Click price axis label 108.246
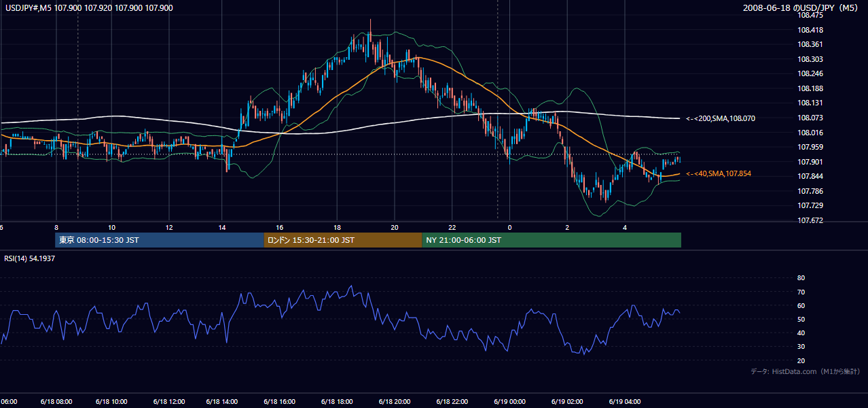 coord(810,73)
